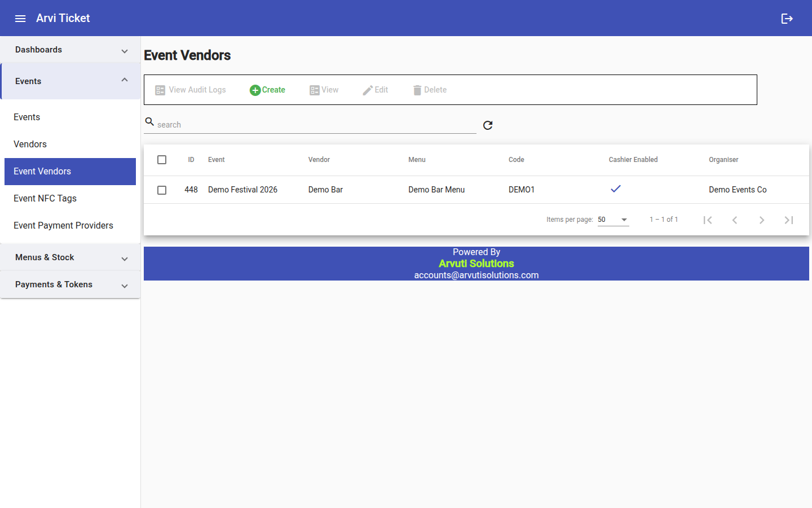Go to the next page arrow

762,220
